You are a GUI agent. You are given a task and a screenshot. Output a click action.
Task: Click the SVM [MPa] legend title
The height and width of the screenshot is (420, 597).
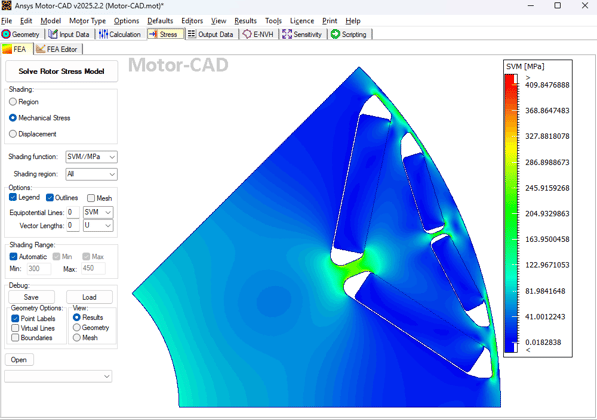(525, 67)
